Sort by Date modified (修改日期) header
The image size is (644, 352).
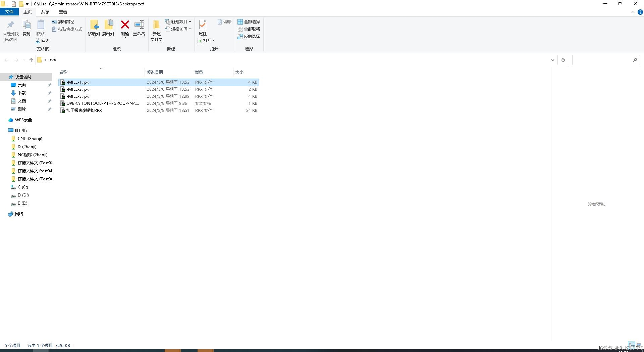coord(169,72)
